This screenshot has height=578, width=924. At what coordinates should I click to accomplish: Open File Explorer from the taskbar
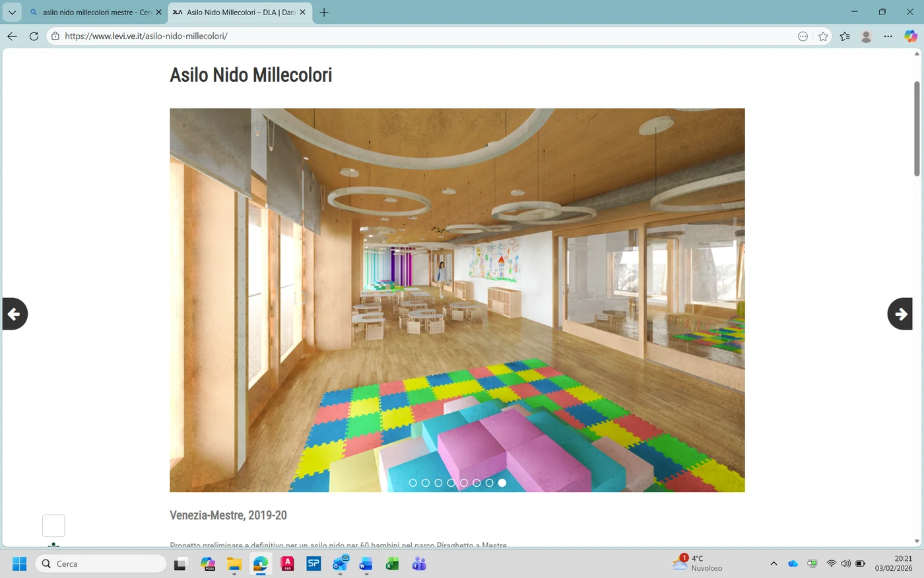tap(234, 563)
